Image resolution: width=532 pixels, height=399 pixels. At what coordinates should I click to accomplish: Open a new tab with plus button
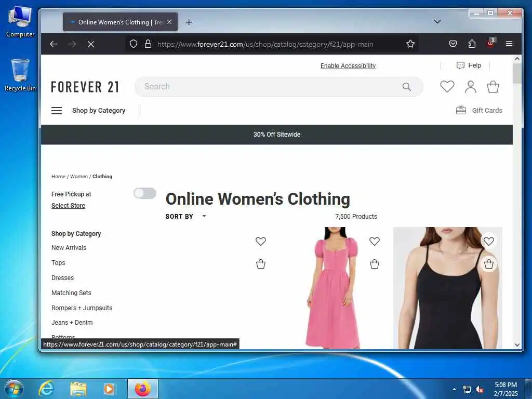189,22
